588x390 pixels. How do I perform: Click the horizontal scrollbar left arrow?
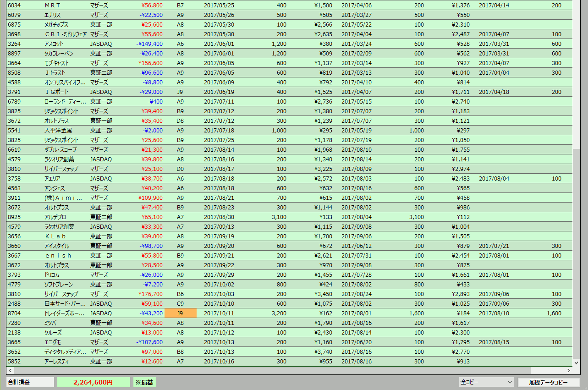(x=10, y=370)
